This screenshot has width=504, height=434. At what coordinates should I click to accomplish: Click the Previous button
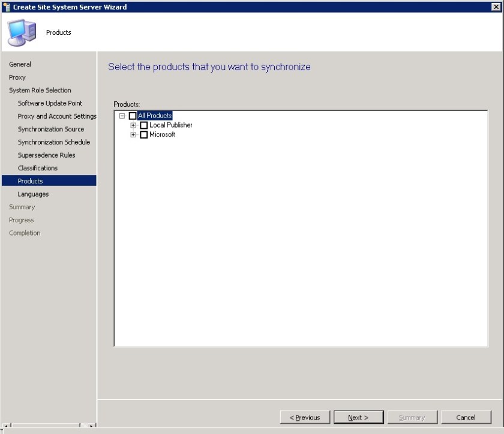[x=305, y=417]
